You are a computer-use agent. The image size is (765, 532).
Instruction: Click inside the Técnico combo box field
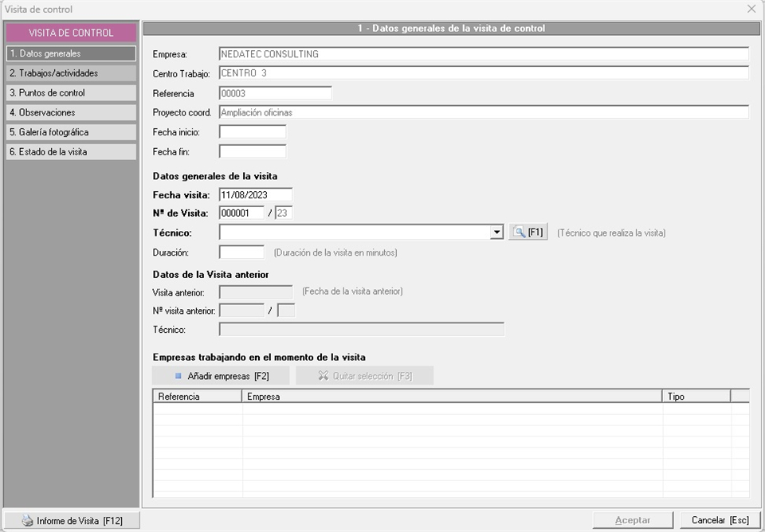(355, 233)
